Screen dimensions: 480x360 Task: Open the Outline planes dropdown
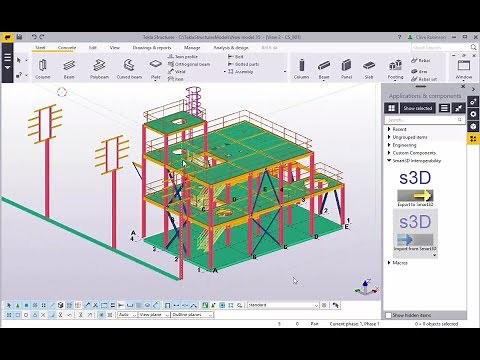pyautogui.click(x=192, y=315)
